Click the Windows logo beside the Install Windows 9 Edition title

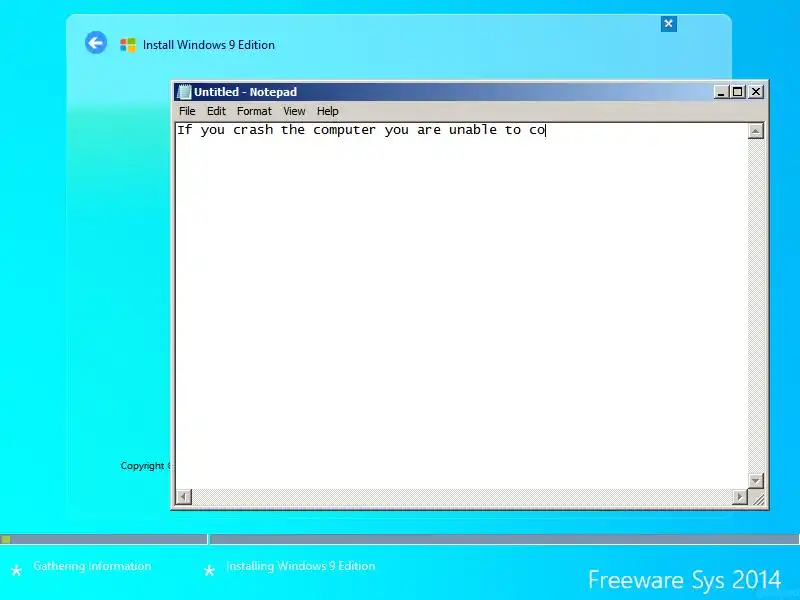click(x=128, y=45)
